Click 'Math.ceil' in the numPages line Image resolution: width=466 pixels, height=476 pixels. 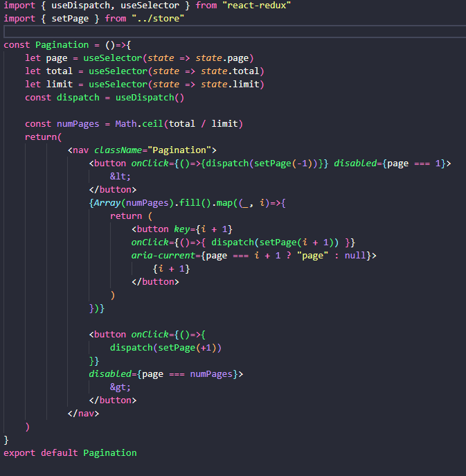(139, 124)
